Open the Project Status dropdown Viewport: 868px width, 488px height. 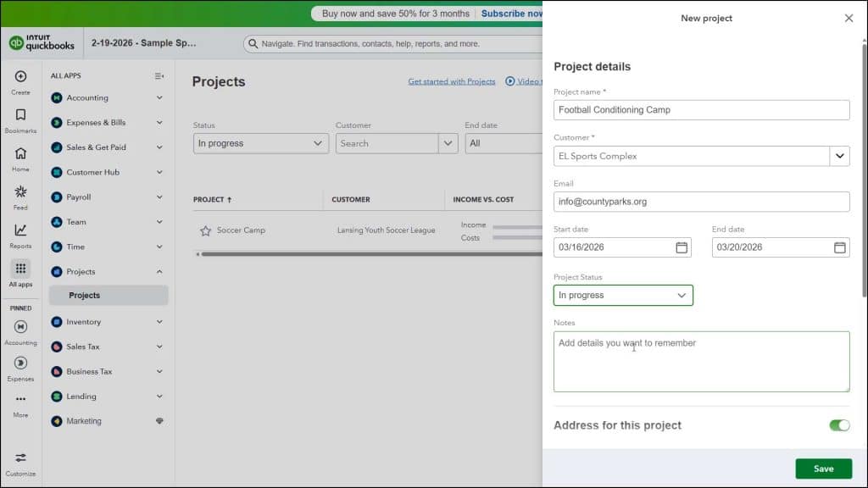(x=623, y=295)
